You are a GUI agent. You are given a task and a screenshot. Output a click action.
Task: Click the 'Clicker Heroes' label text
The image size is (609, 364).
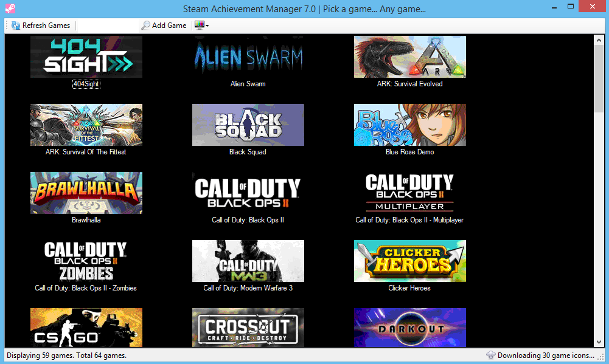pyautogui.click(x=409, y=288)
